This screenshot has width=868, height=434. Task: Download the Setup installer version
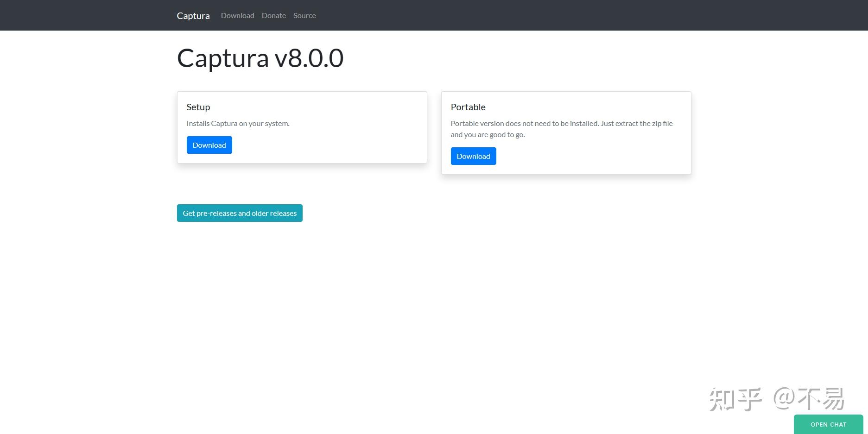coord(209,145)
